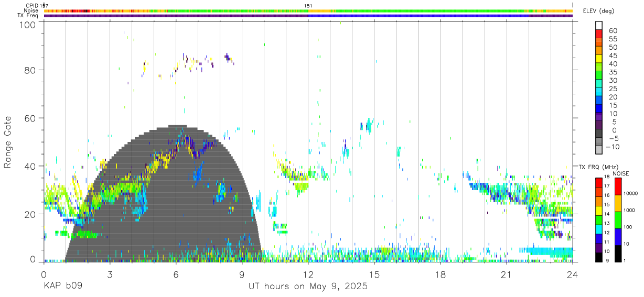This screenshot has height=297, width=644.
Task: Select the '3' hour tick label on the time axis
Action: point(110,274)
